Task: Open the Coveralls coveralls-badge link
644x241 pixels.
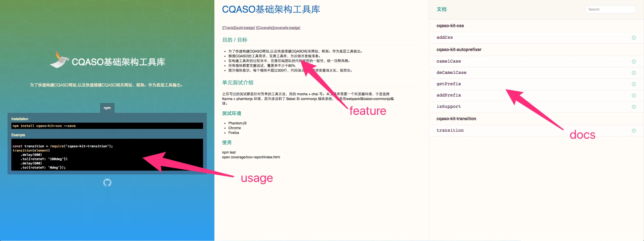Action: click(x=278, y=28)
